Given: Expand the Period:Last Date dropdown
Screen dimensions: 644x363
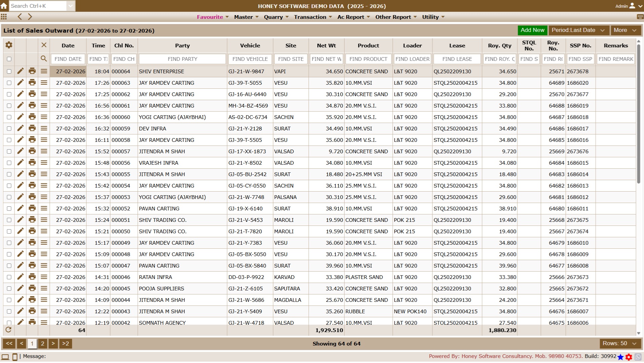Looking at the screenshot, I should (578, 30).
